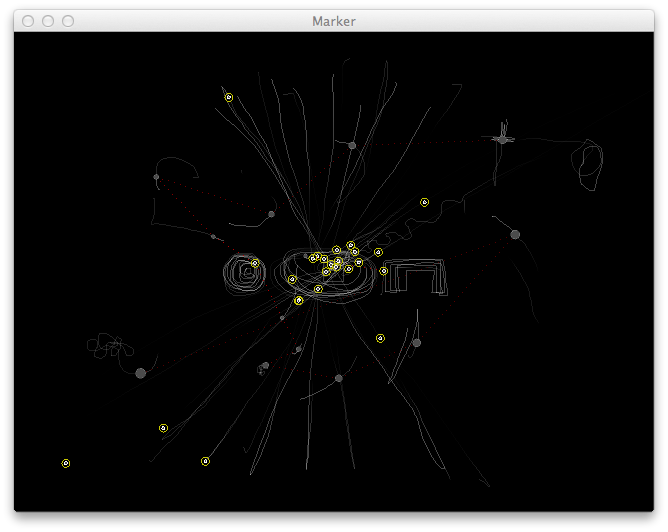The width and height of the screenshot is (668, 532).
Task: Click the bottom-center yellow marker near the window bottom
Action: click(x=205, y=461)
